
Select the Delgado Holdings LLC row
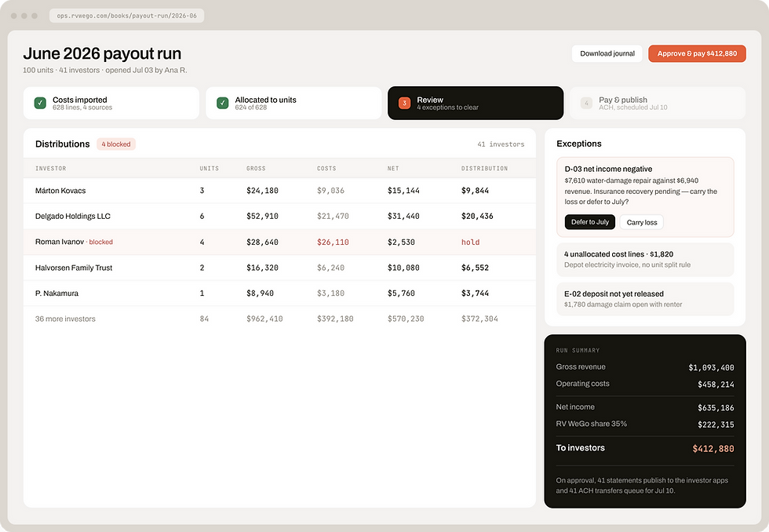(x=279, y=217)
